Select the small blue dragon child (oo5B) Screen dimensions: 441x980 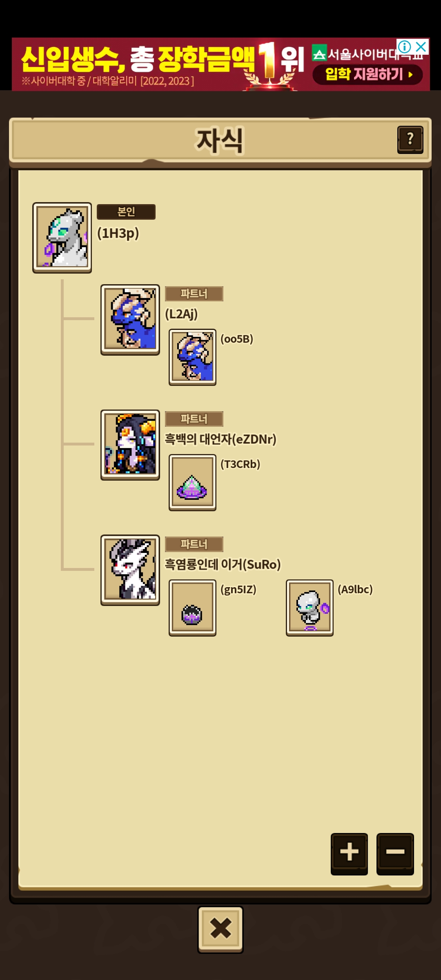(x=192, y=357)
